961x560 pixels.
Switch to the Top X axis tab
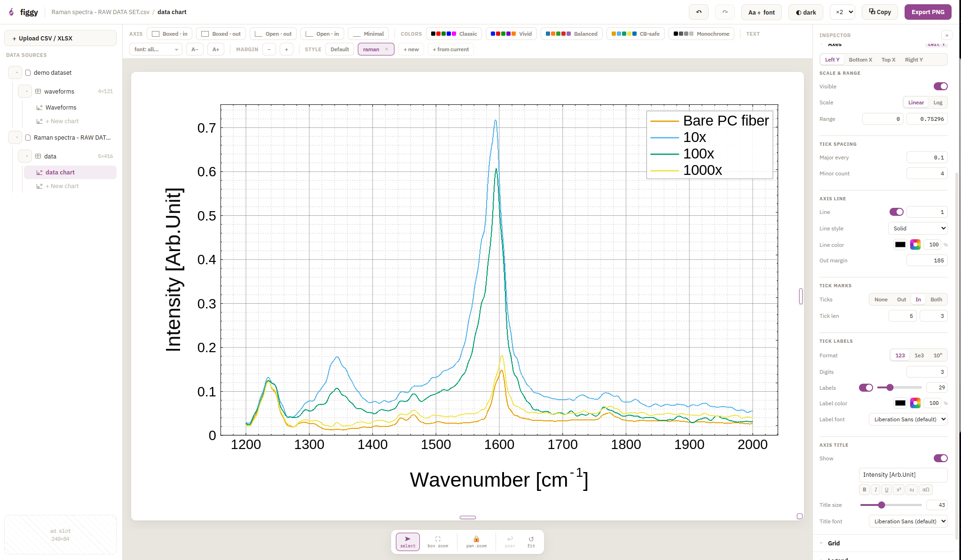tap(888, 60)
